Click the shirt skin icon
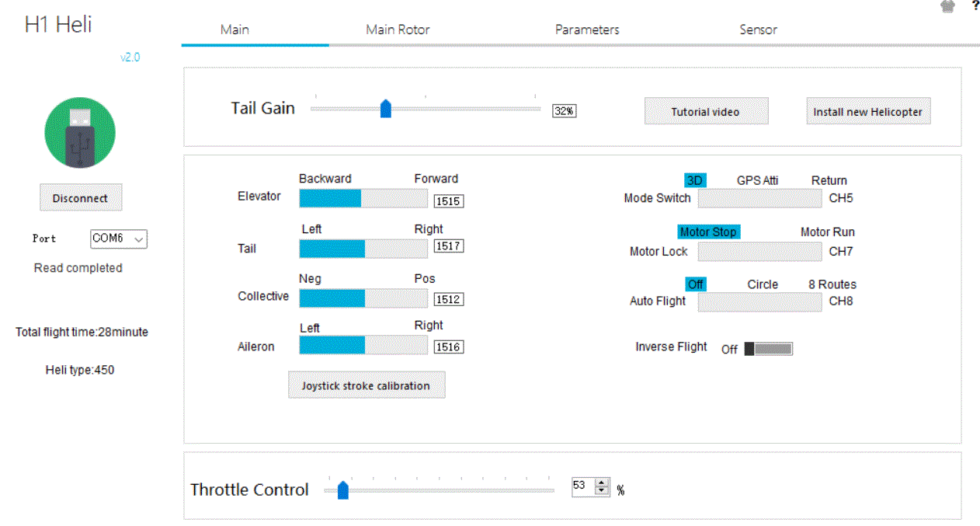Viewport: 980px width, 526px height. [947, 6]
